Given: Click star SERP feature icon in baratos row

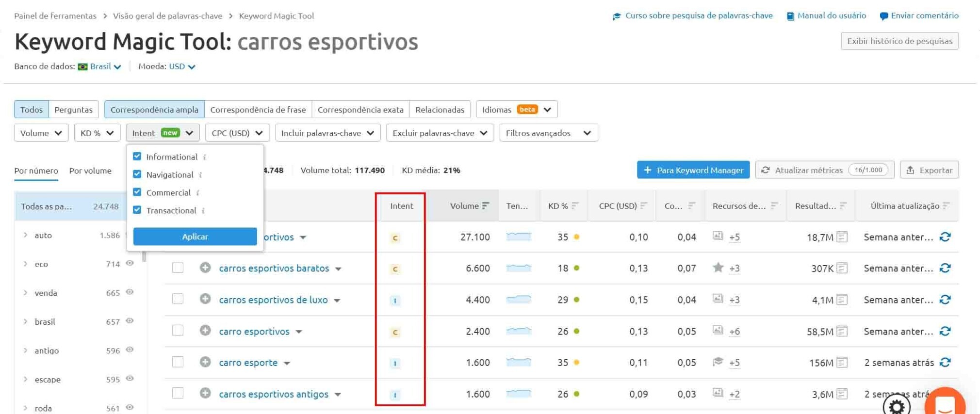Looking at the screenshot, I should tap(718, 267).
